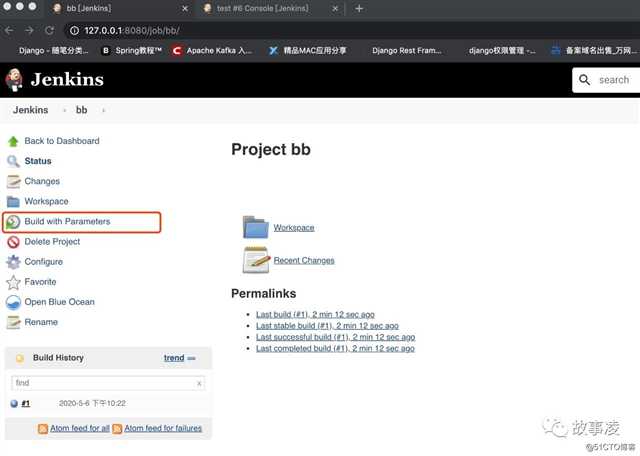Image resolution: width=640 pixels, height=456 pixels.
Task: Click the search magnifier icon in header
Action: 584,80
